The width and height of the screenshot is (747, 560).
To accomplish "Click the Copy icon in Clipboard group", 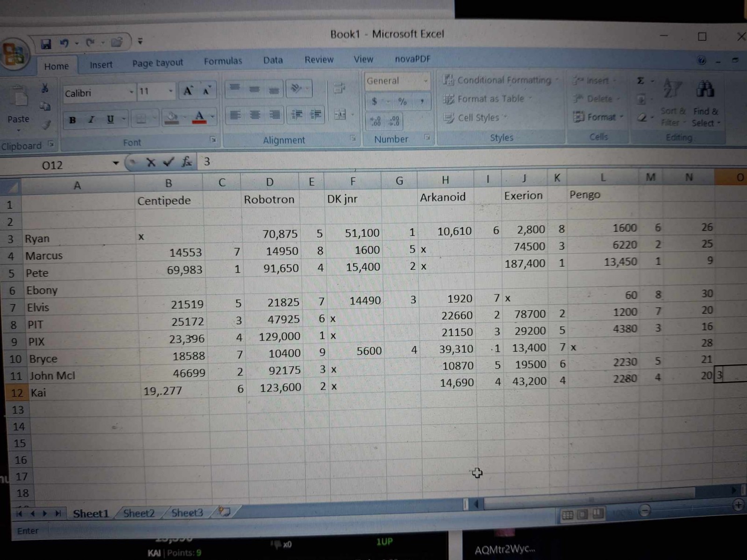I will tap(45, 106).
